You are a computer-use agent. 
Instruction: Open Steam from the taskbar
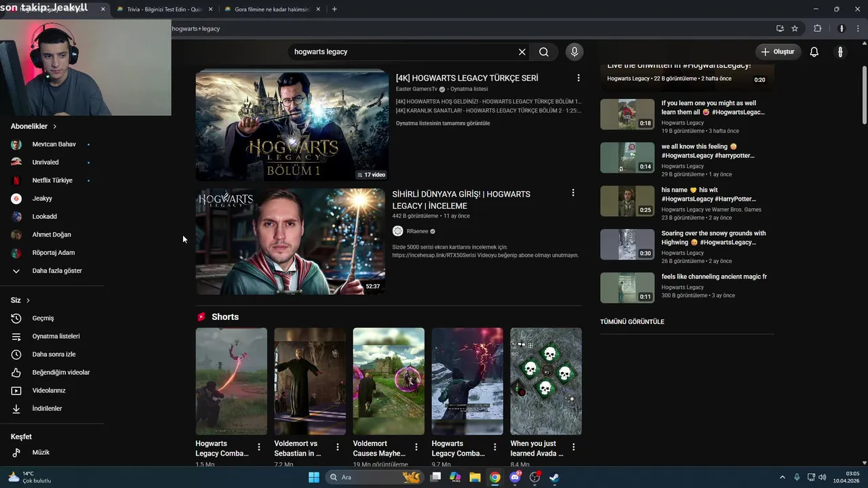coord(554,477)
